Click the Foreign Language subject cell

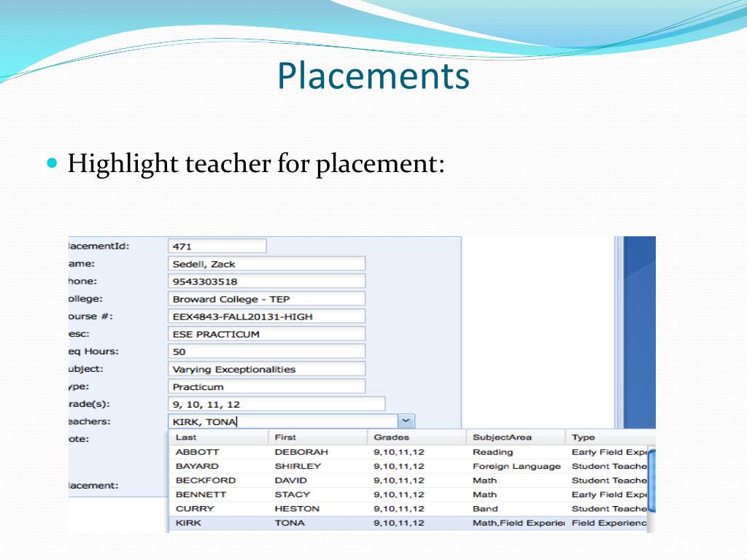516,466
